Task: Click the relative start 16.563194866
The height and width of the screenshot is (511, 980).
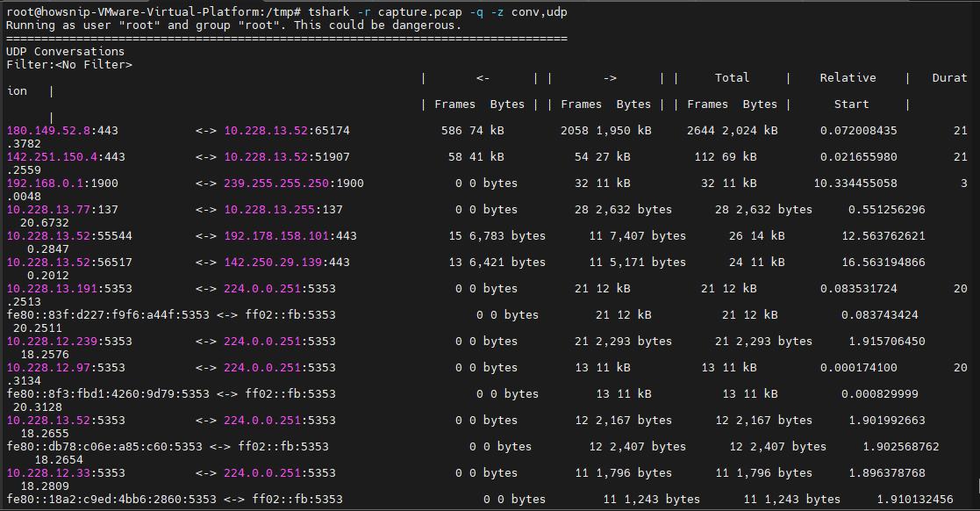Action: tap(883, 262)
